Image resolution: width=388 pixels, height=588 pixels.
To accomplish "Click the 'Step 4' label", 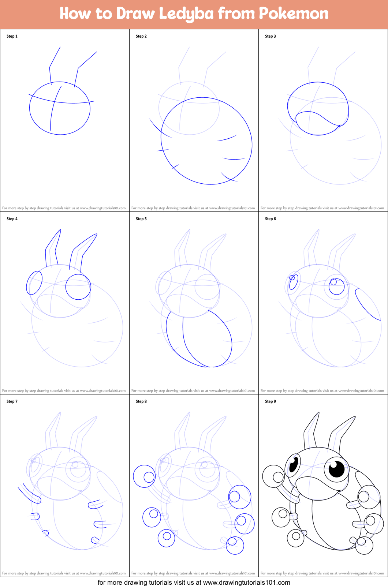I will [x=12, y=219].
